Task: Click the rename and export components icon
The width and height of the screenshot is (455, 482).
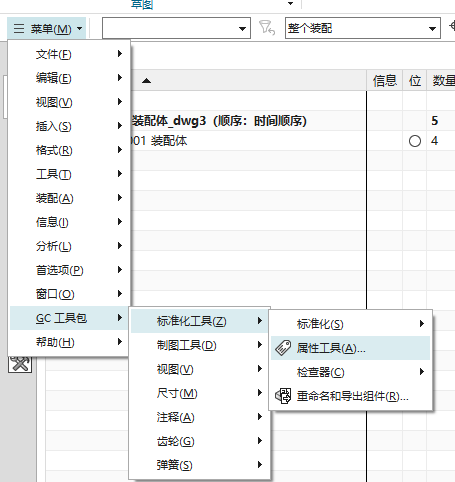Action: (x=283, y=396)
